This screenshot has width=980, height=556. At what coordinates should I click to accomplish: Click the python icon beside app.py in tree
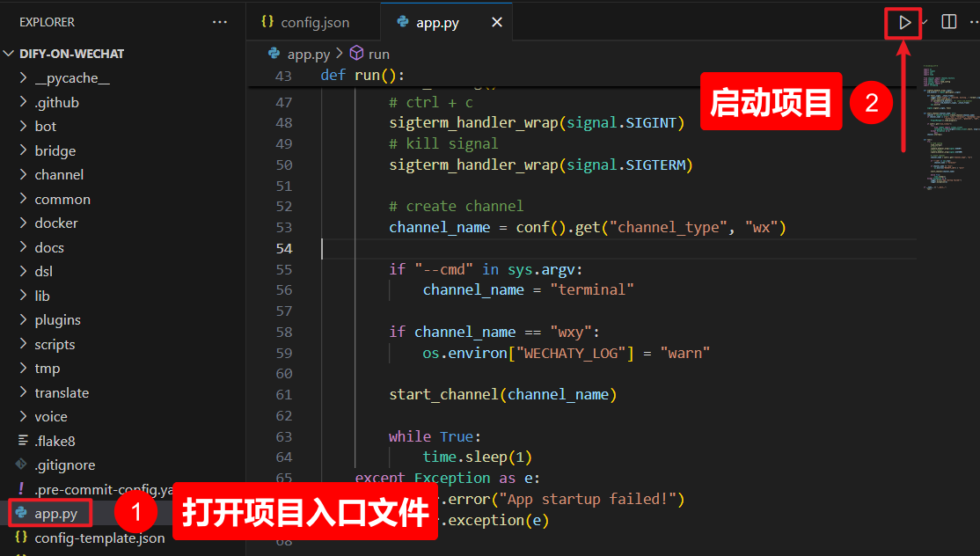[20, 513]
